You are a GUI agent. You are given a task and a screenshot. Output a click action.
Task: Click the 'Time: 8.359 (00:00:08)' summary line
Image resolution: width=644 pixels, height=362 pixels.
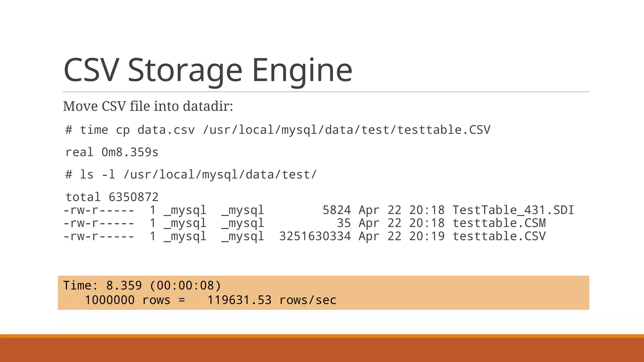142,286
